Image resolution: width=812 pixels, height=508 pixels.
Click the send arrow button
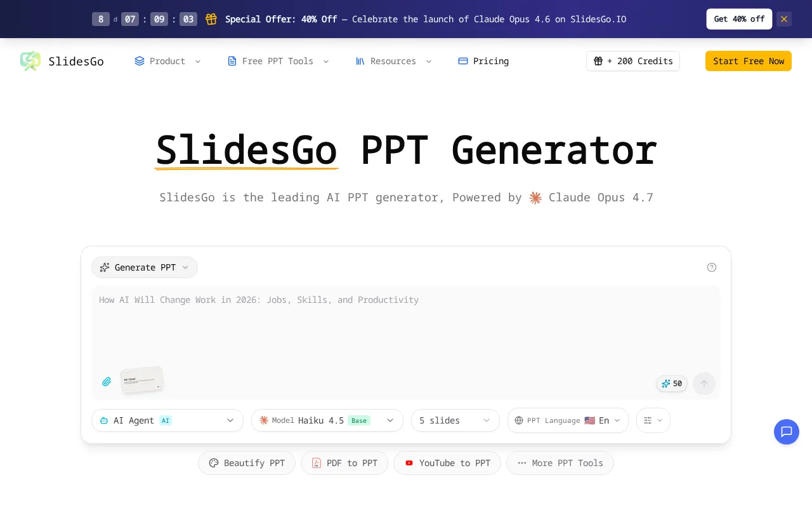click(704, 384)
